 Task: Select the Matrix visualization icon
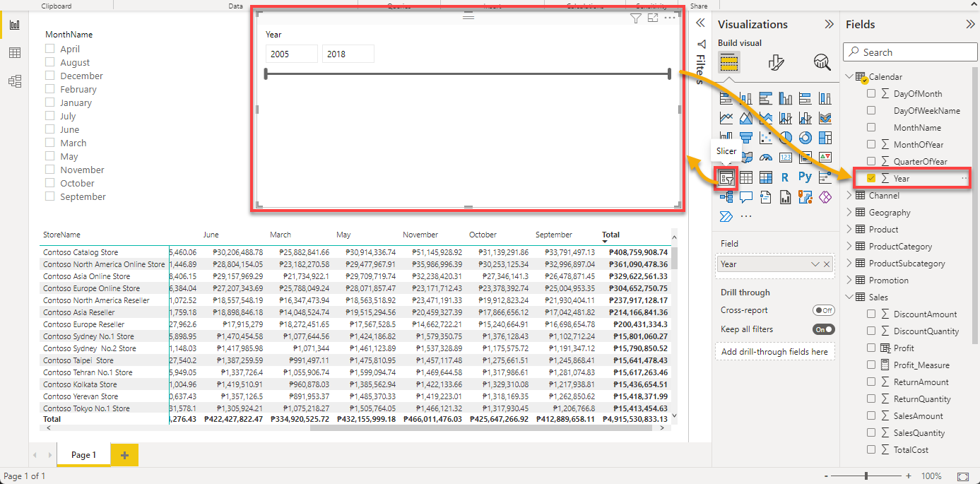click(x=764, y=177)
